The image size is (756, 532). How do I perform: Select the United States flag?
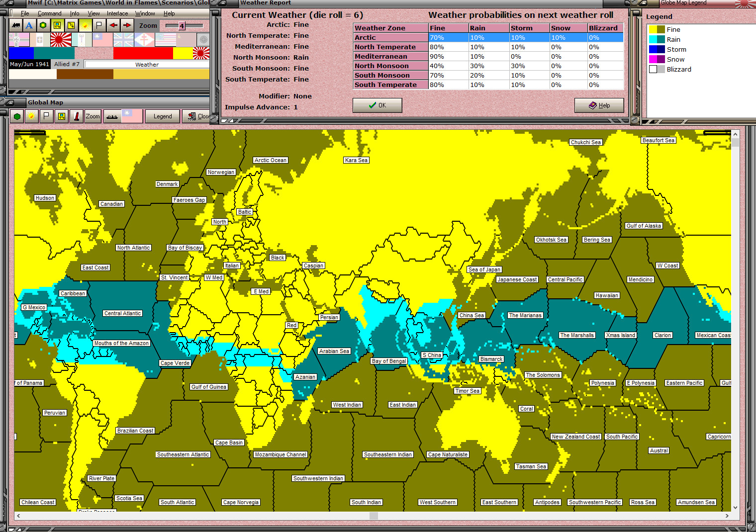coord(165,40)
